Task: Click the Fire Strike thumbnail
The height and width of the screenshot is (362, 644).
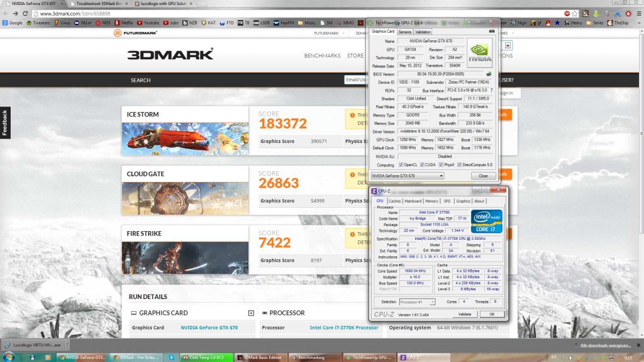Action: pos(185,258)
